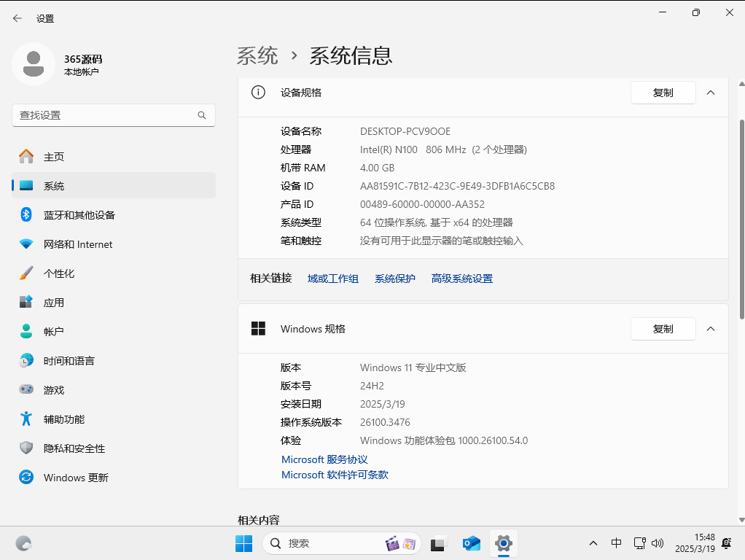Click the taskbar 搜索 box
This screenshot has height=560, width=745.
[342, 543]
